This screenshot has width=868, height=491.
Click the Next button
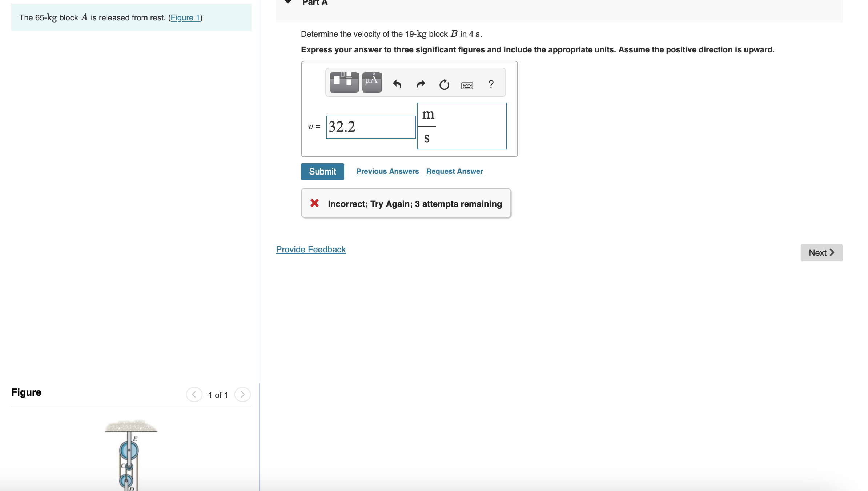(x=821, y=253)
